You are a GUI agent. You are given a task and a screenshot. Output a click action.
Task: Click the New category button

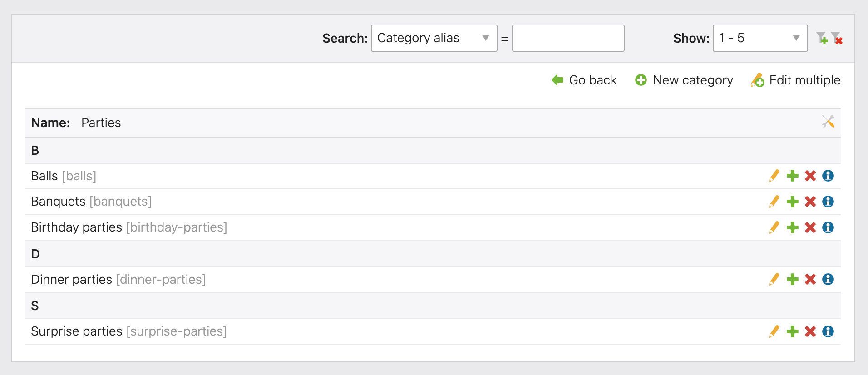684,80
